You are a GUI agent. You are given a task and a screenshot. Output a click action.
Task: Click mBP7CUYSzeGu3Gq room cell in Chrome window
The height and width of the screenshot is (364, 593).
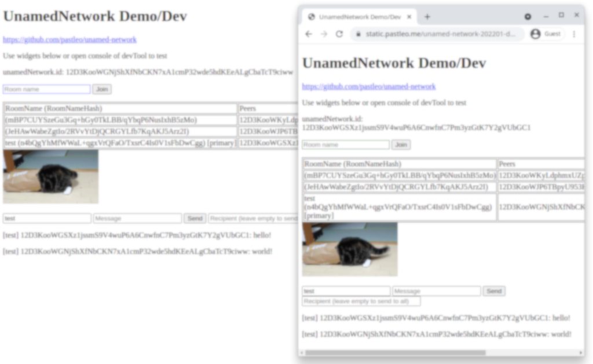pyautogui.click(x=400, y=175)
